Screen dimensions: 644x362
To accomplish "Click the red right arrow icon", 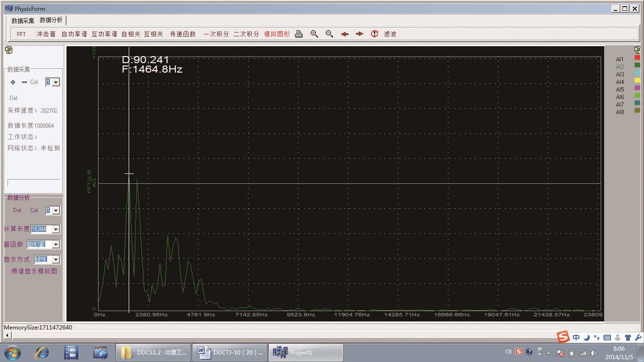I will 360,34.
